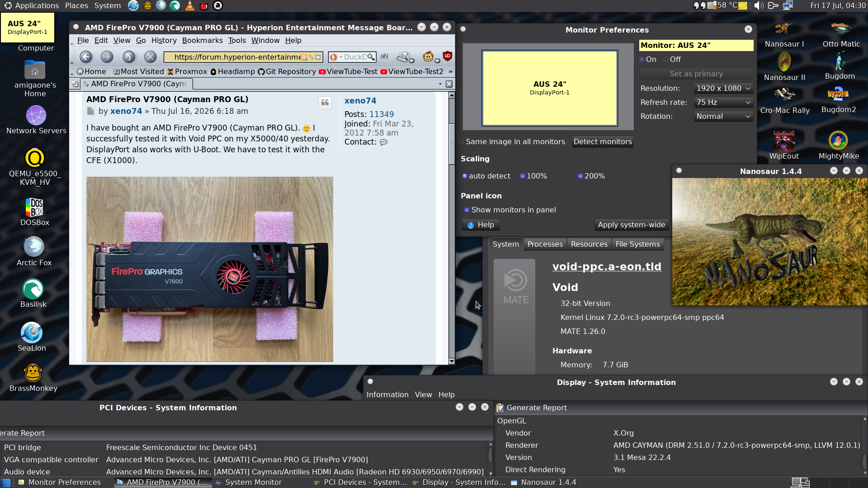Expand the bookmarks toolbar overflow chevron

(450, 71)
